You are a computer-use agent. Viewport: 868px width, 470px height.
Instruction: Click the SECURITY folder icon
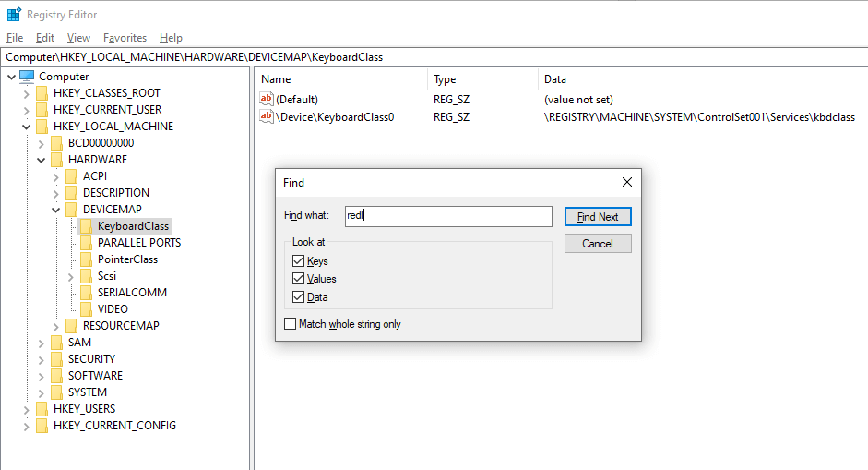click(x=56, y=359)
